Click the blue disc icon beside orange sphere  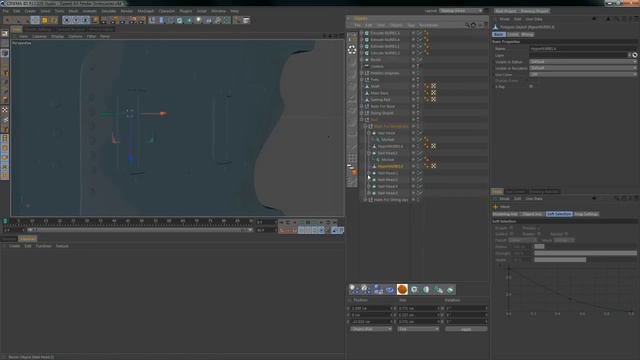[390, 289]
